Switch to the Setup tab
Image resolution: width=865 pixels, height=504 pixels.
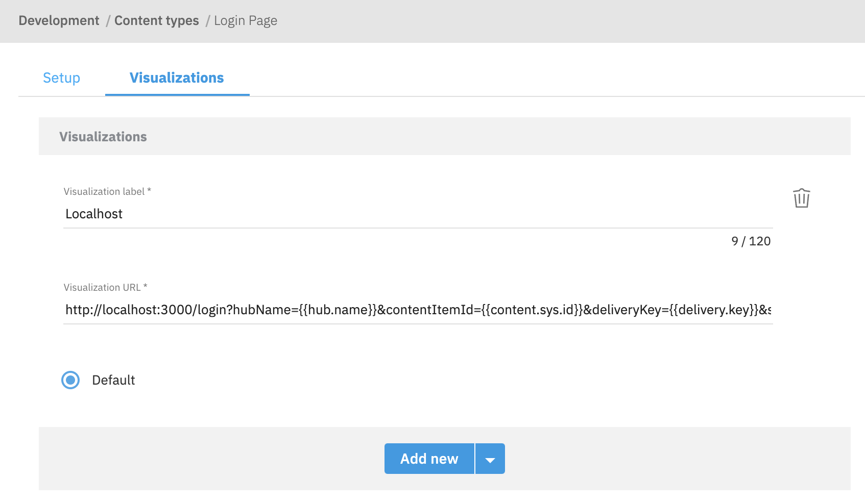click(61, 78)
